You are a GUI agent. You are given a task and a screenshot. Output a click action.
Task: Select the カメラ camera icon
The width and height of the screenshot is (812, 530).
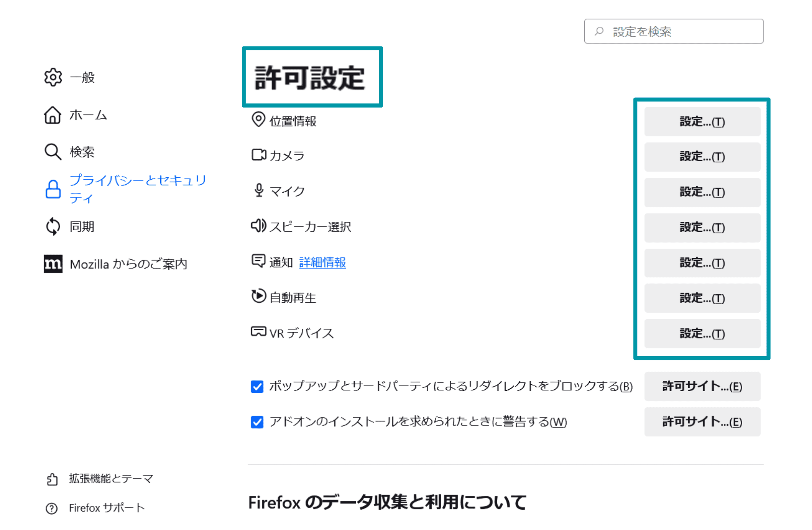click(x=259, y=155)
